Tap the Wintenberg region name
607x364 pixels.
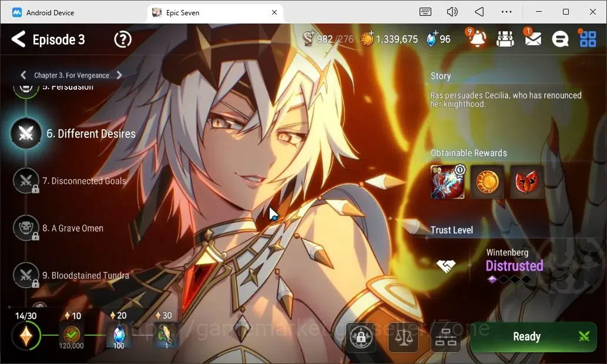[507, 252]
